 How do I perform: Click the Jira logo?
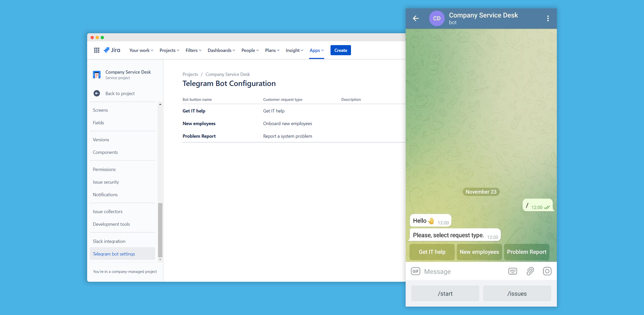(x=112, y=50)
